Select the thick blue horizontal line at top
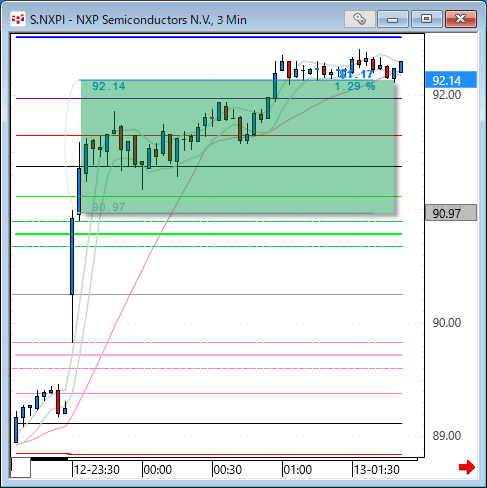This screenshot has height=488, width=487. [209, 37]
